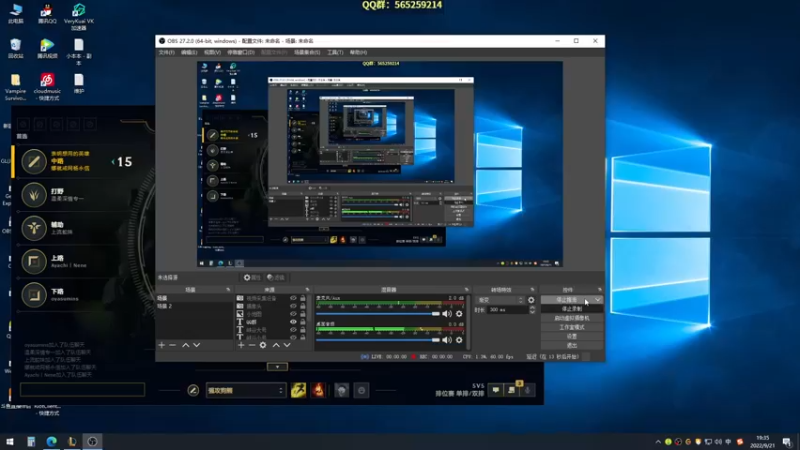Open Microsoft Edge from the taskbar

tap(52, 441)
